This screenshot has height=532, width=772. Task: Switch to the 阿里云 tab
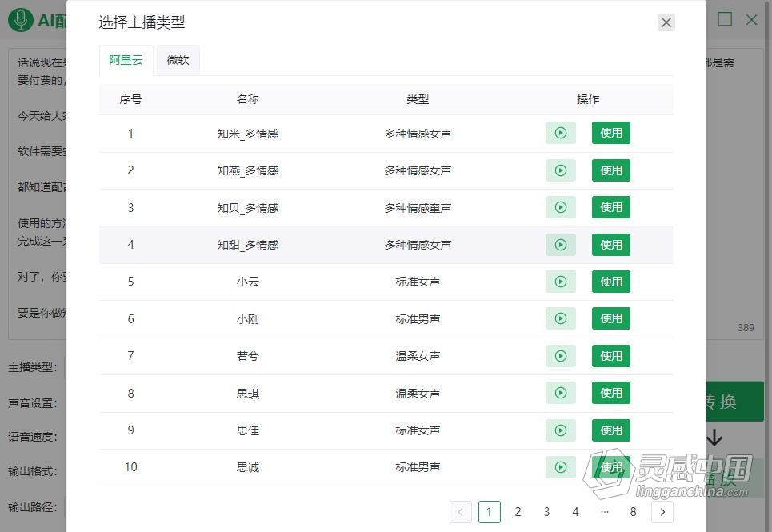pos(126,60)
